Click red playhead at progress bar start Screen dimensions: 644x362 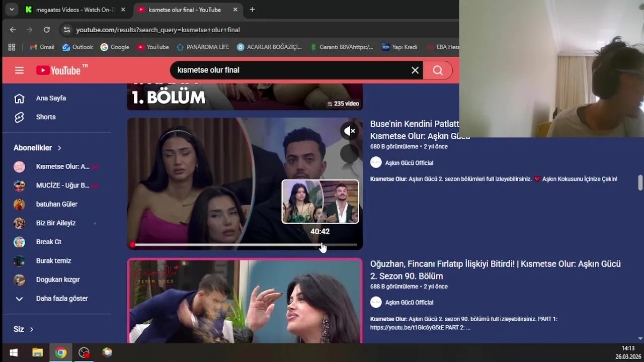point(132,245)
